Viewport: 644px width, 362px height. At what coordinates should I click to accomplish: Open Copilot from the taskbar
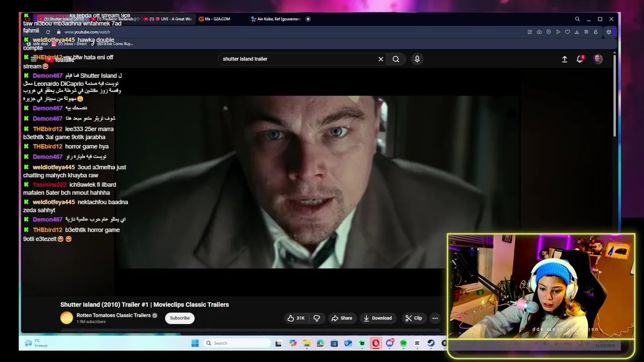(x=293, y=343)
